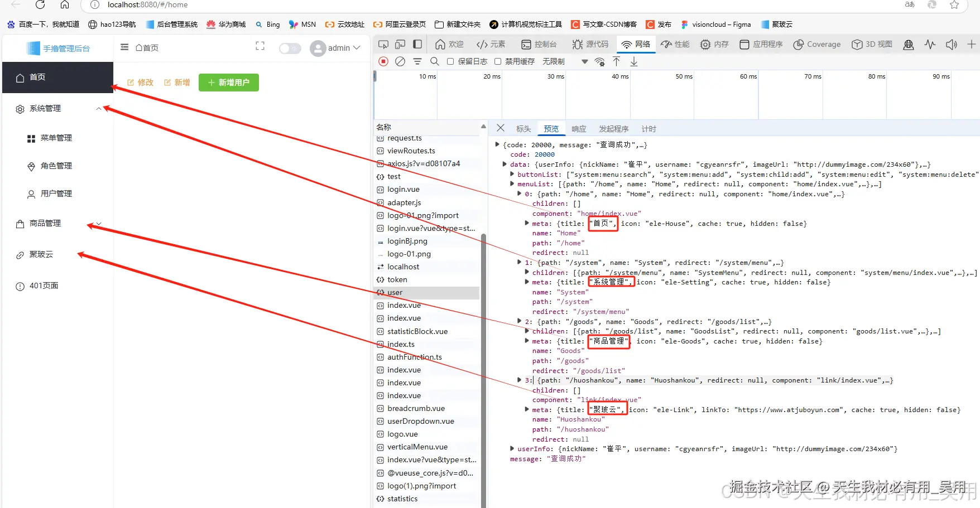Viewport: 980px width, 508px height.
Task: Expand the buttonList array in the preview
Action: pos(512,175)
